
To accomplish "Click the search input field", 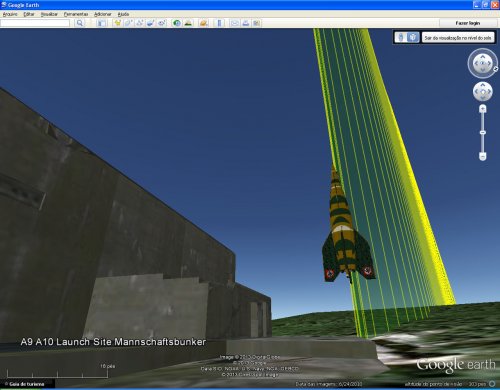I will [35, 23].
